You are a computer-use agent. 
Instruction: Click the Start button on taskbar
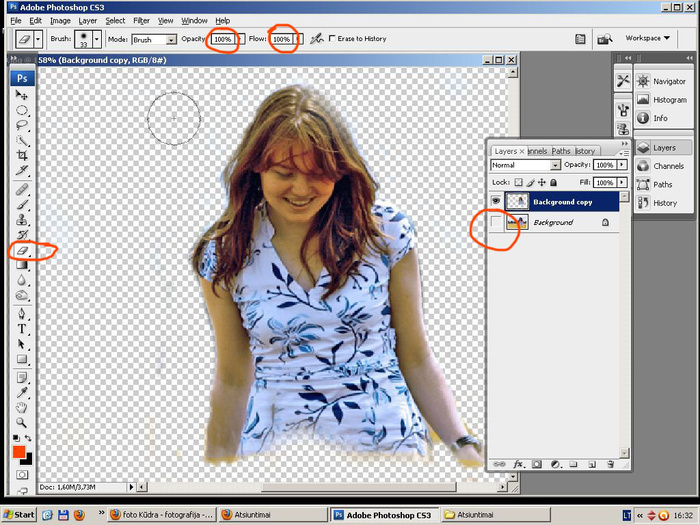coord(19,514)
